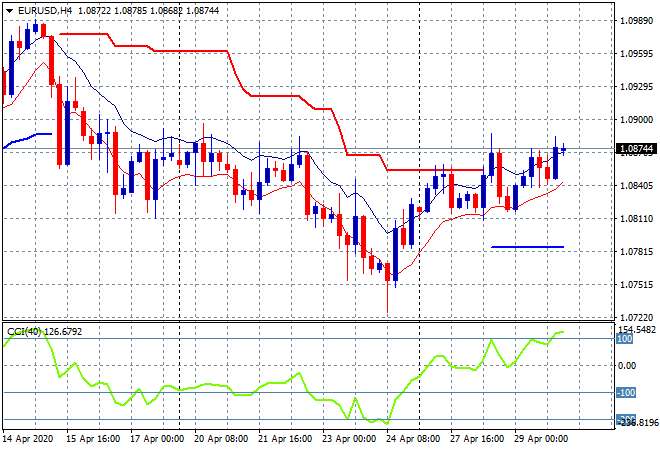Select the CCI -100 level label
This screenshot has height=450, width=660.
626,393
